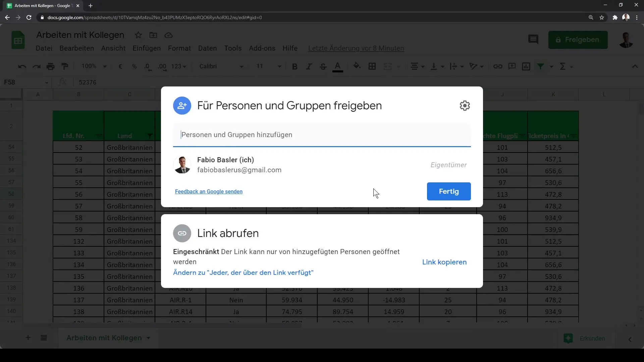Screen dimensions: 644x362
Task: Click the settings gear icon in dialog
Action: (465, 106)
